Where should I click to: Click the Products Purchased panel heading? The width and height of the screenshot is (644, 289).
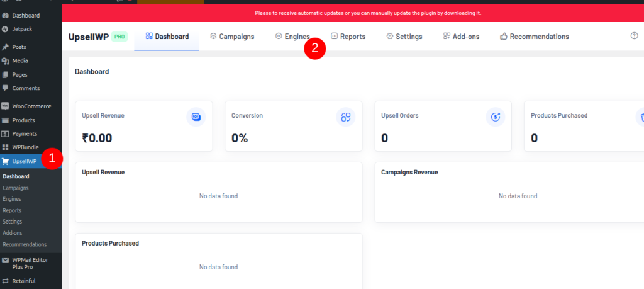coord(111,244)
